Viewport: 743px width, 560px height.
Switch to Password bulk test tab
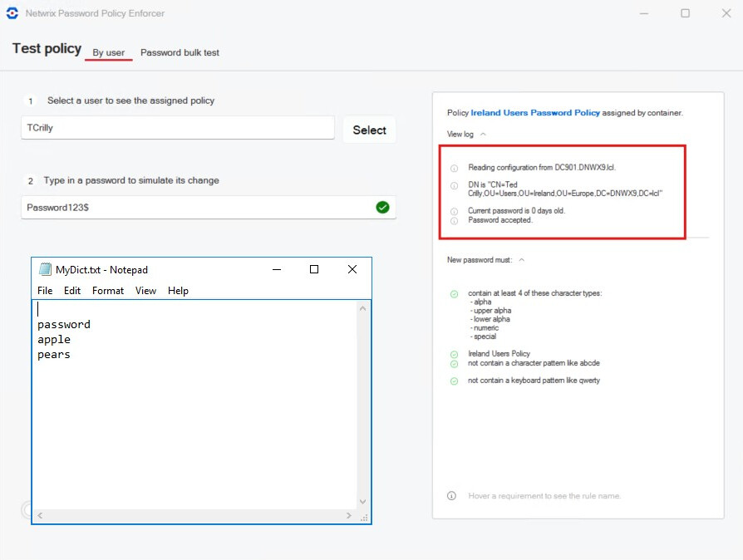click(x=180, y=52)
